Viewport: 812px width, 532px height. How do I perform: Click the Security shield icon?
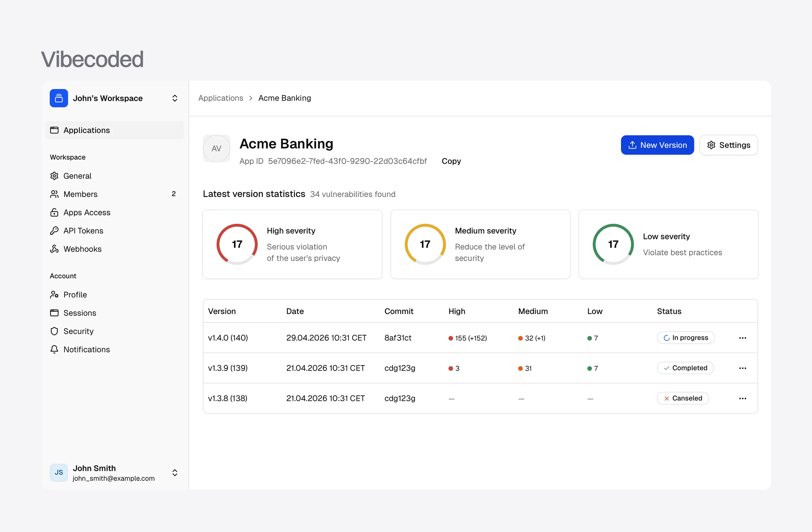[54, 331]
